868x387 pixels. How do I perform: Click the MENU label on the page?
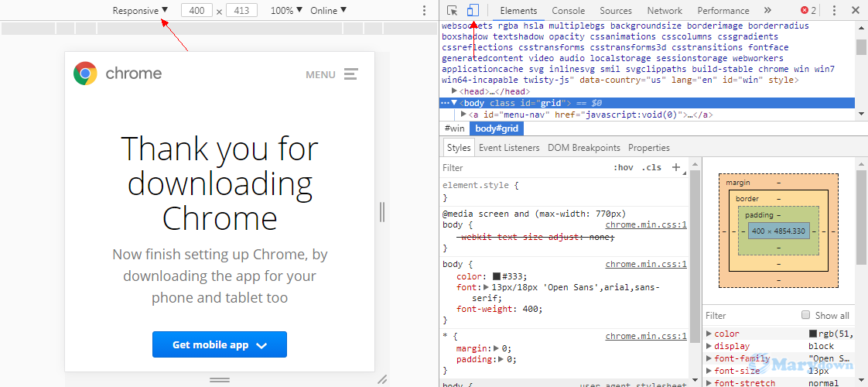(x=320, y=74)
